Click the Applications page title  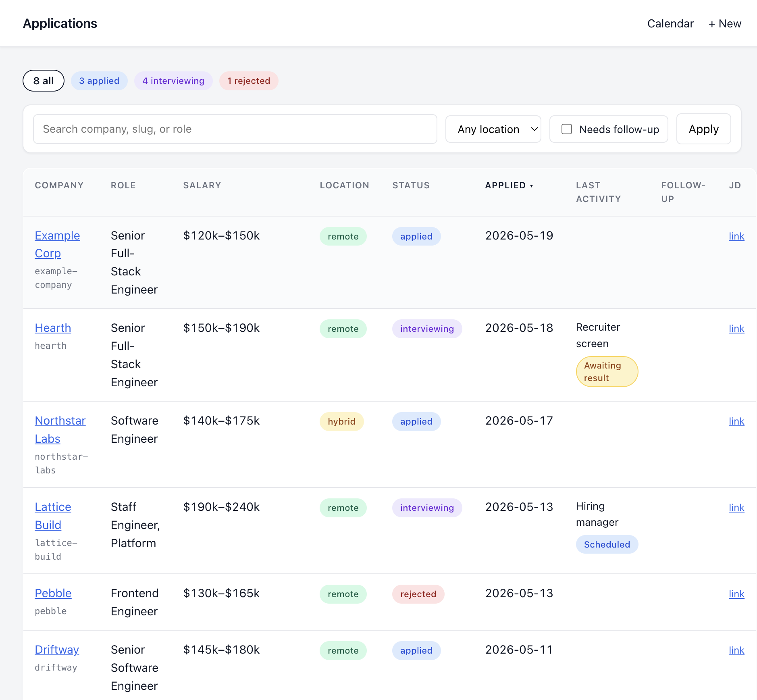pos(60,23)
